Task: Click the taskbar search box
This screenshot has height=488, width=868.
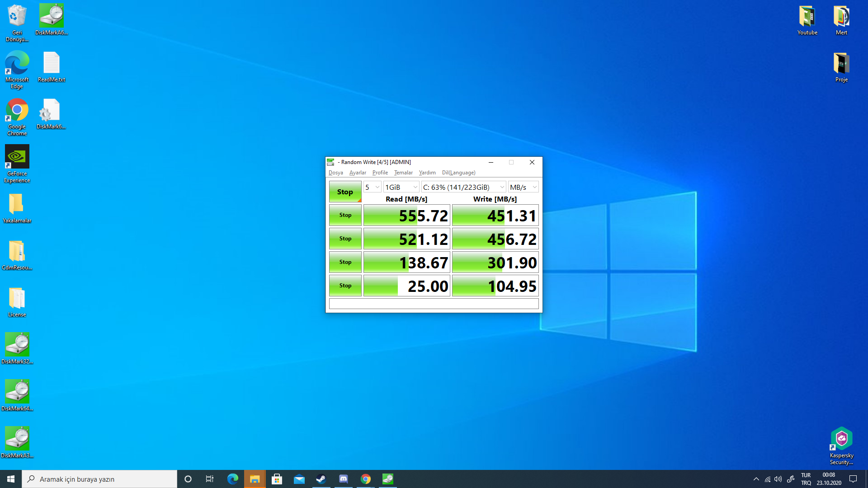Action: 99,479
